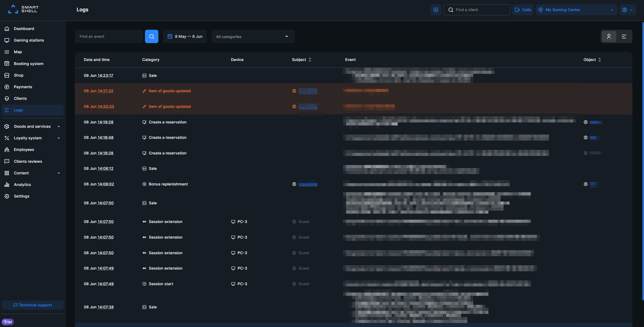Click the Date and time column header
The width and height of the screenshot is (644, 327).
pos(97,60)
